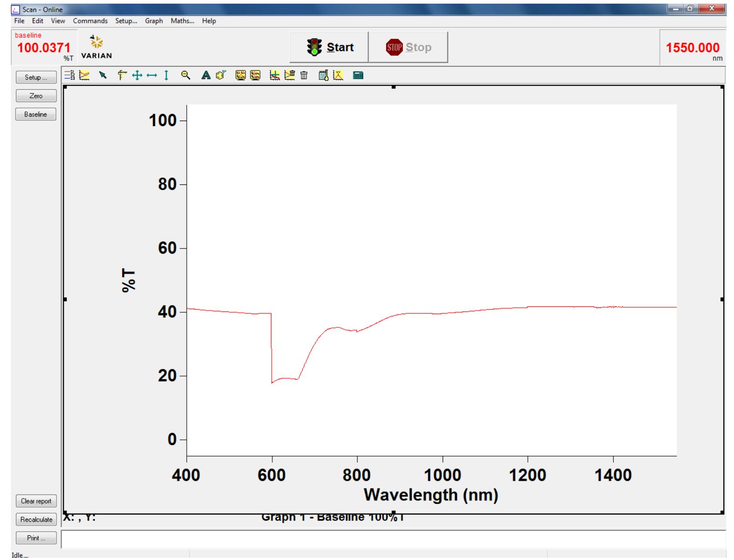Open the Commands menu

90,21
